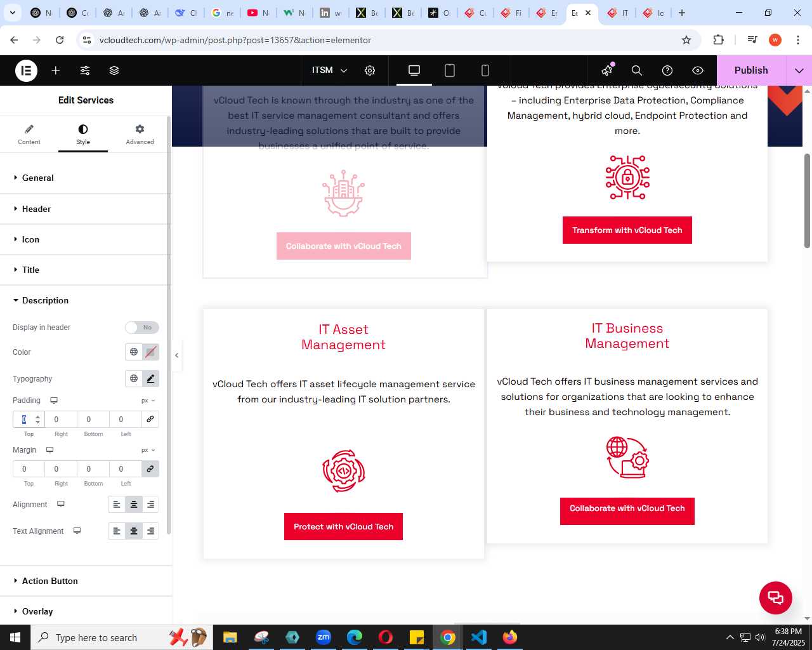Switch to desktop responsive view
812x650 pixels.
coord(414,70)
